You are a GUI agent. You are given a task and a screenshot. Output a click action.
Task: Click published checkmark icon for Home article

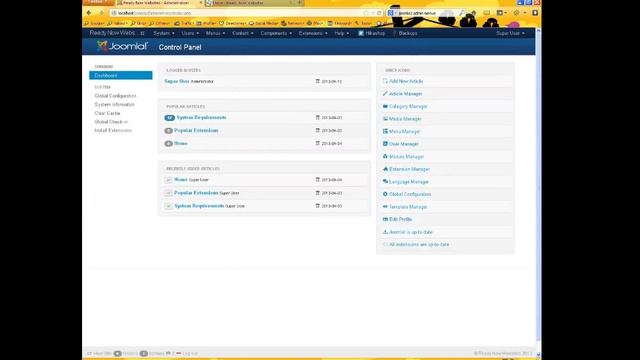point(169,180)
